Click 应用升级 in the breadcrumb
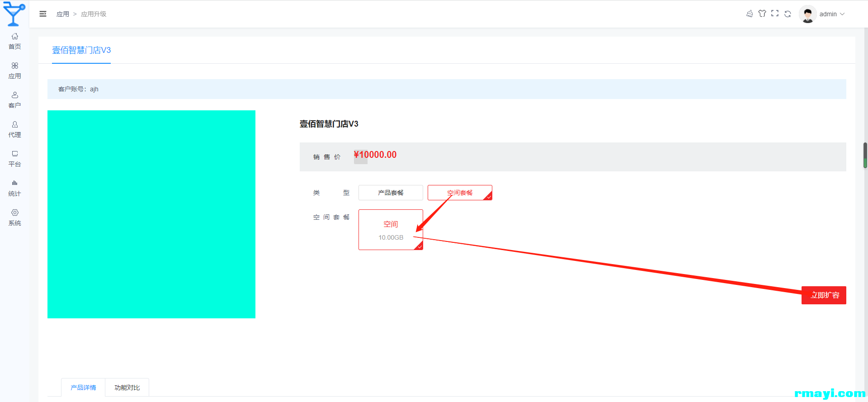This screenshot has height=402, width=868. coord(94,14)
